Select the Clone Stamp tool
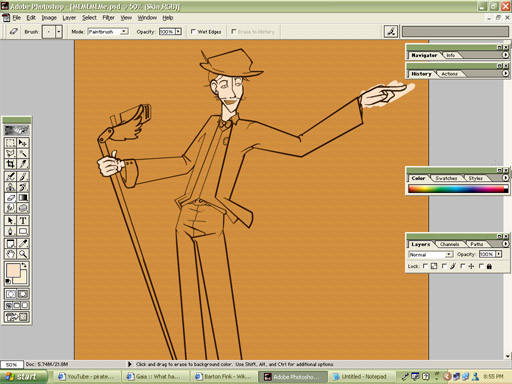 pyautogui.click(x=10, y=187)
